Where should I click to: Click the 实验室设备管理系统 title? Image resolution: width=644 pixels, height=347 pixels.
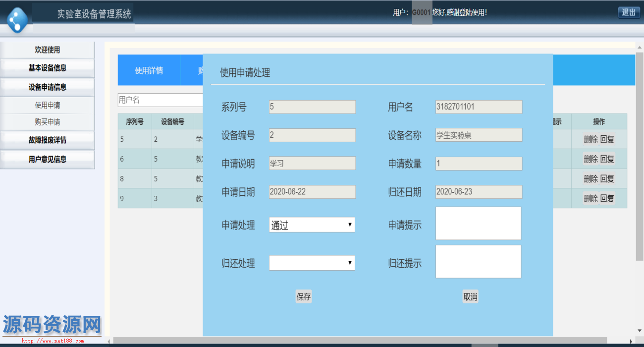(x=94, y=14)
